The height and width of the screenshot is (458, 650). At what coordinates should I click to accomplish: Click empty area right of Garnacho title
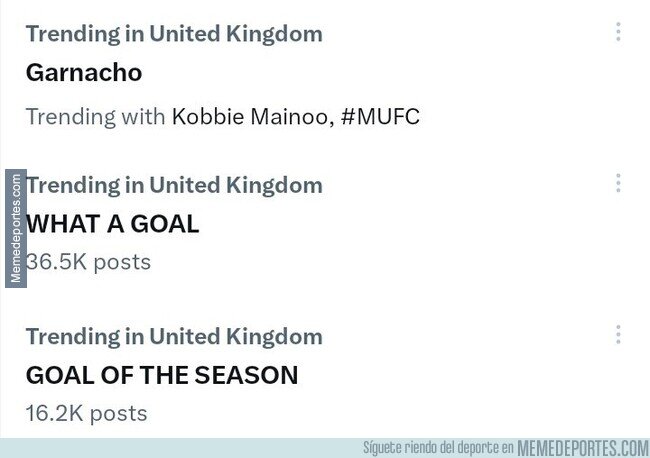click(373, 73)
